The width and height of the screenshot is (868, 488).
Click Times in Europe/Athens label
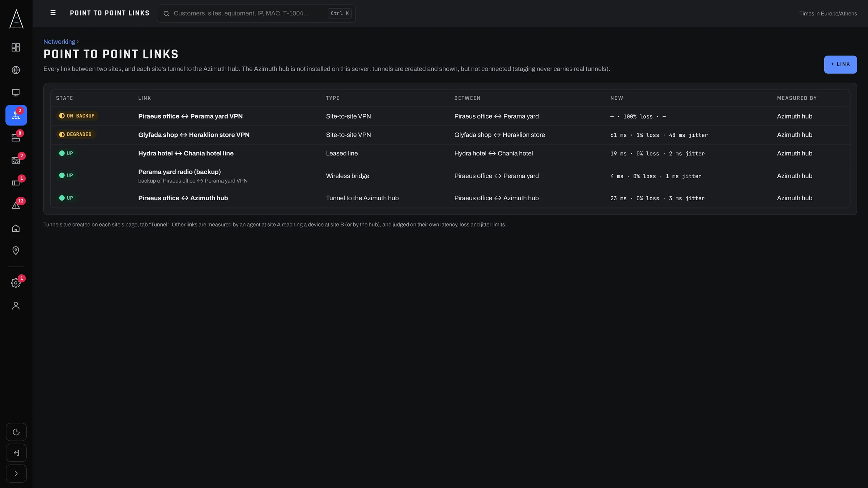[x=828, y=14]
